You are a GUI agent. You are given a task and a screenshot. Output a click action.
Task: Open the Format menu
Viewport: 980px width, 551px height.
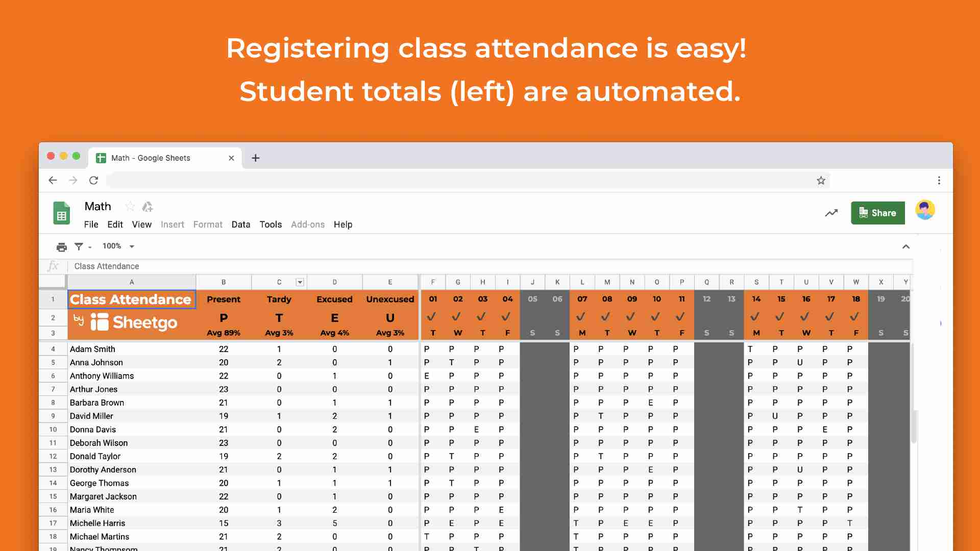207,224
